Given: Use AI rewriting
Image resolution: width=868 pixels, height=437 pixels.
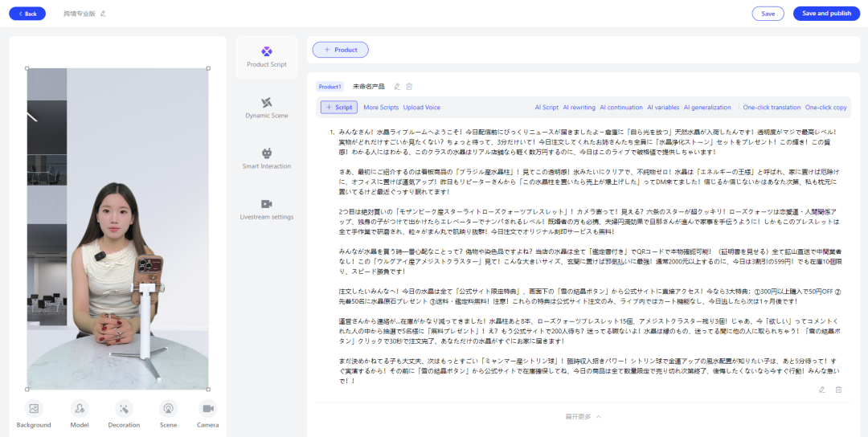Looking at the screenshot, I should pyautogui.click(x=579, y=108).
